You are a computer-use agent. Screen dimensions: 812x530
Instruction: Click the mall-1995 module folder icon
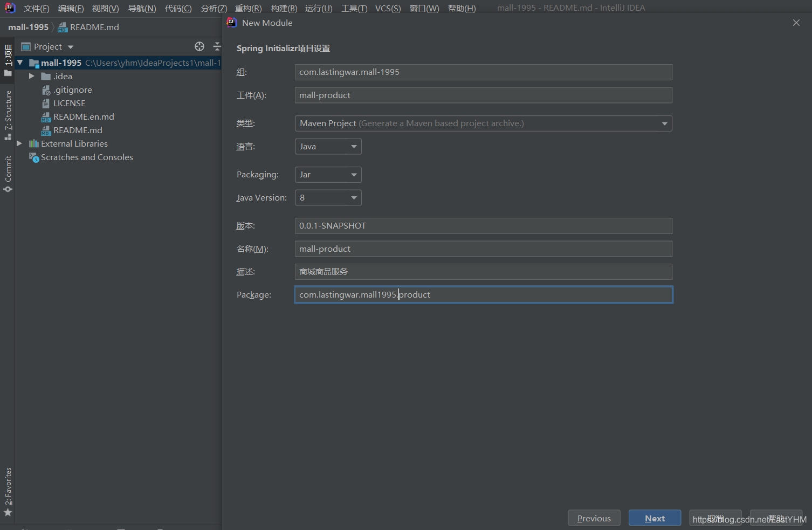[34, 63]
